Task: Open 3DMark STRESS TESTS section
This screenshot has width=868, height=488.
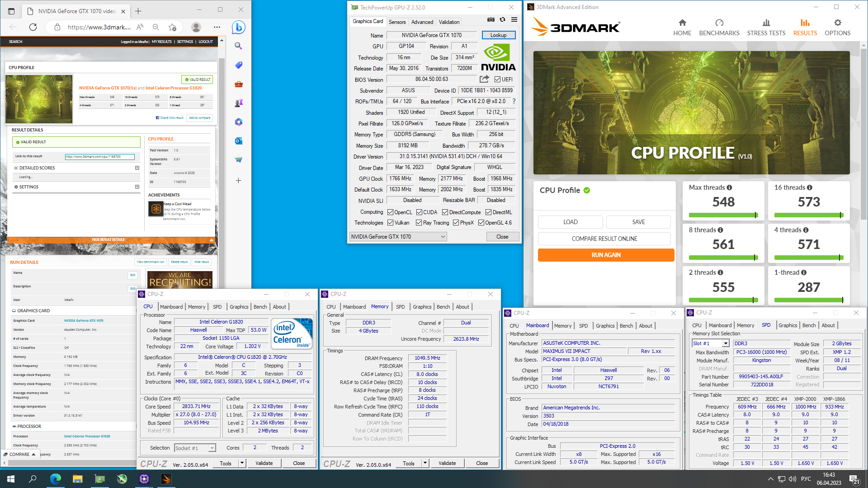Action: [x=766, y=27]
